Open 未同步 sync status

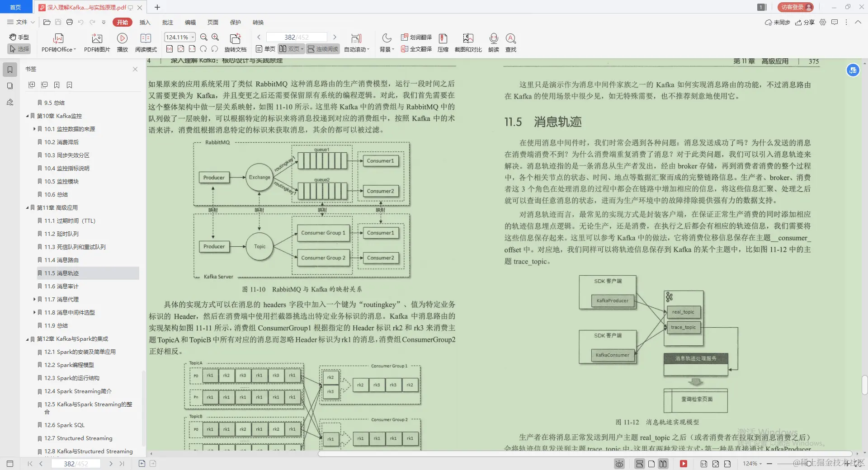coord(779,22)
